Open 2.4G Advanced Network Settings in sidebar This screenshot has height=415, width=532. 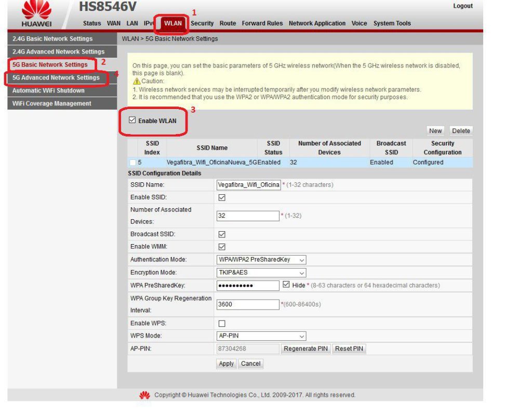(62, 51)
